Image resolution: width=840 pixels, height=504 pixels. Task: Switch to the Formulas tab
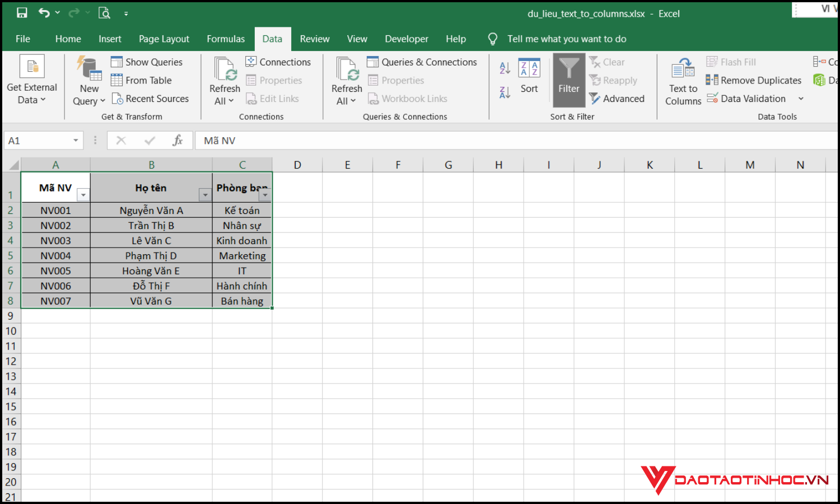[226, 39]
